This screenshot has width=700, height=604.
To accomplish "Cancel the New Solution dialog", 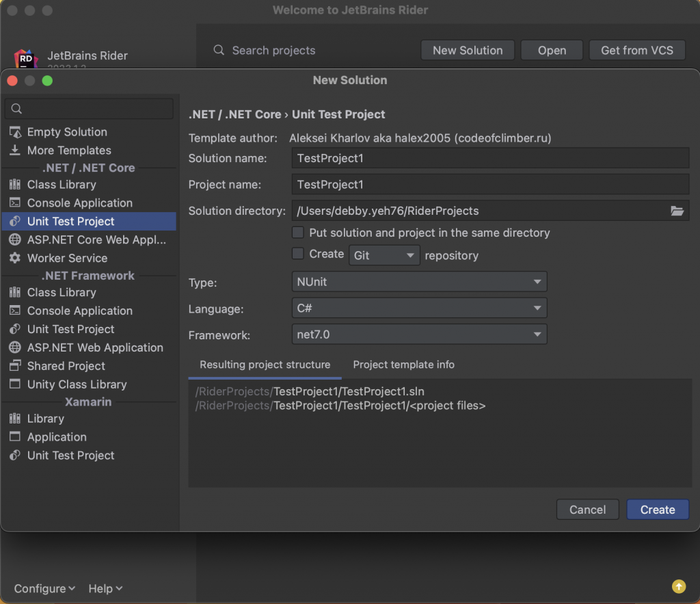I will tap(587, 510).
